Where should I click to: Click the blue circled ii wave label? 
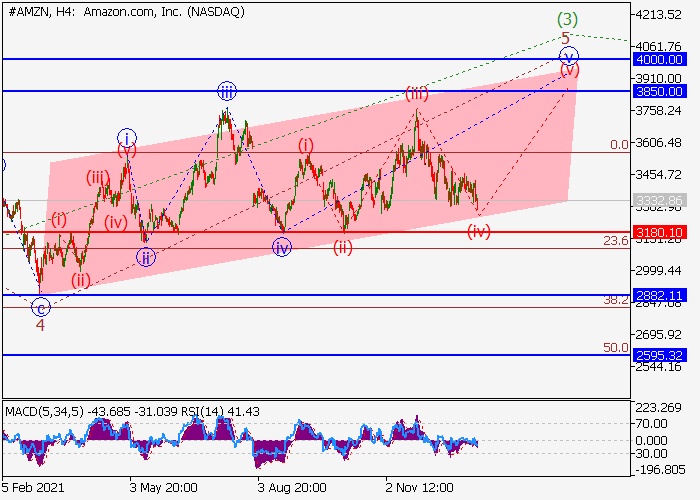click(x=146, y=258)
